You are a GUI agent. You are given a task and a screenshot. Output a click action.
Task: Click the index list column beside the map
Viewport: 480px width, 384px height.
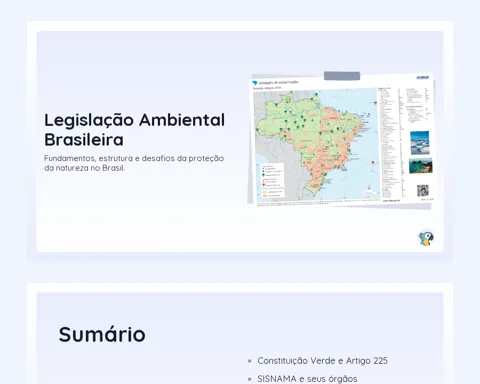point(390,143)
